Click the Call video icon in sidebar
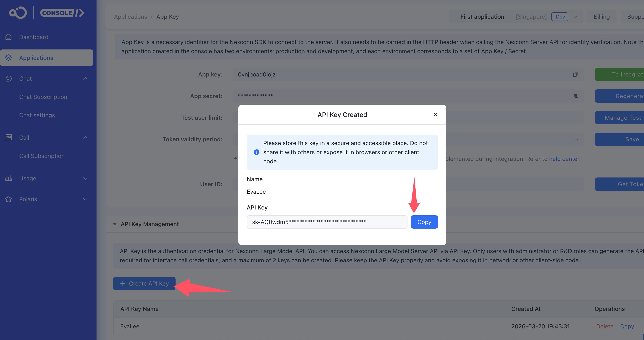644x340 pixels. (9, 137)
